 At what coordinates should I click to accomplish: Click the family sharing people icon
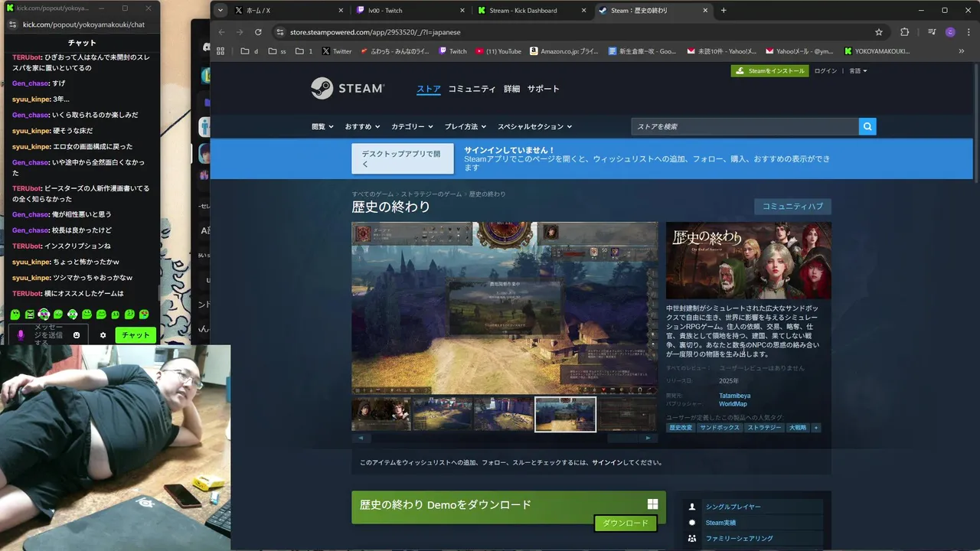[692, 539]
